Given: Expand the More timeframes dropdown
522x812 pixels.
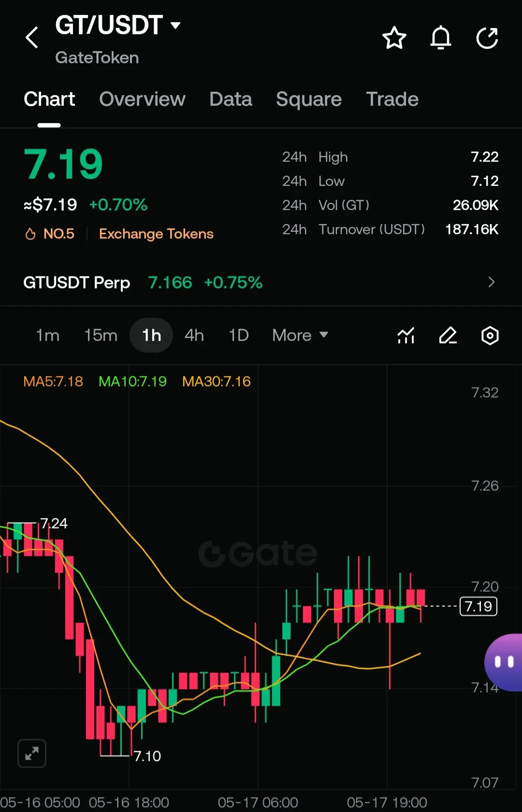Looking at the screenshot, I should tap(300, 335).
